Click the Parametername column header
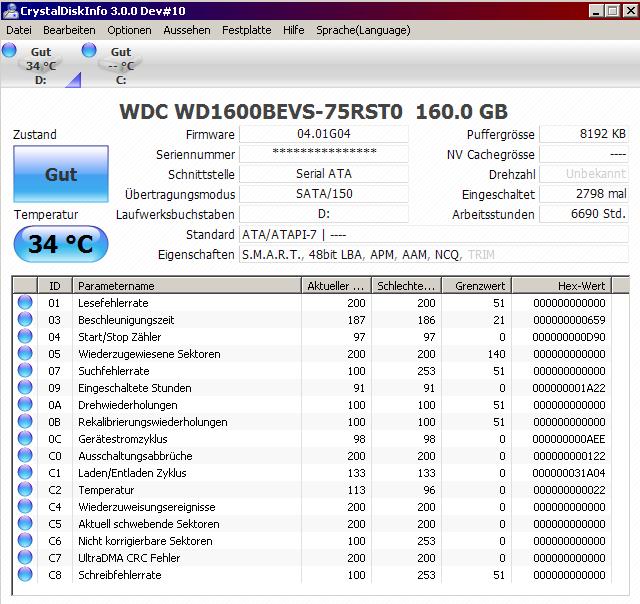This screenshot has width=640, height=604. point(187,286)
